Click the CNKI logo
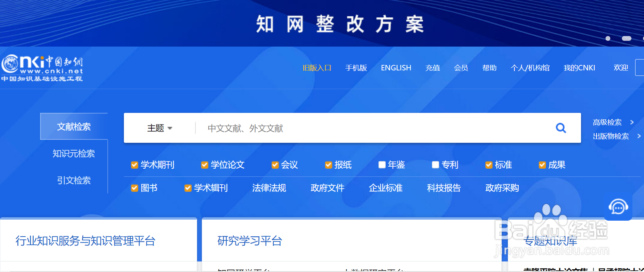This screenshot has height=272, width=644. coord(42,68)
